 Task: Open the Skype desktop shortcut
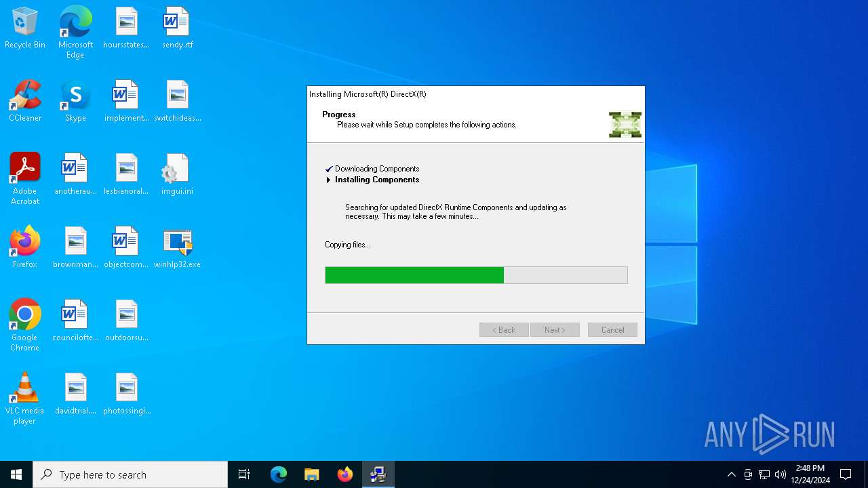pyautogui.click(x=75, y=102)
